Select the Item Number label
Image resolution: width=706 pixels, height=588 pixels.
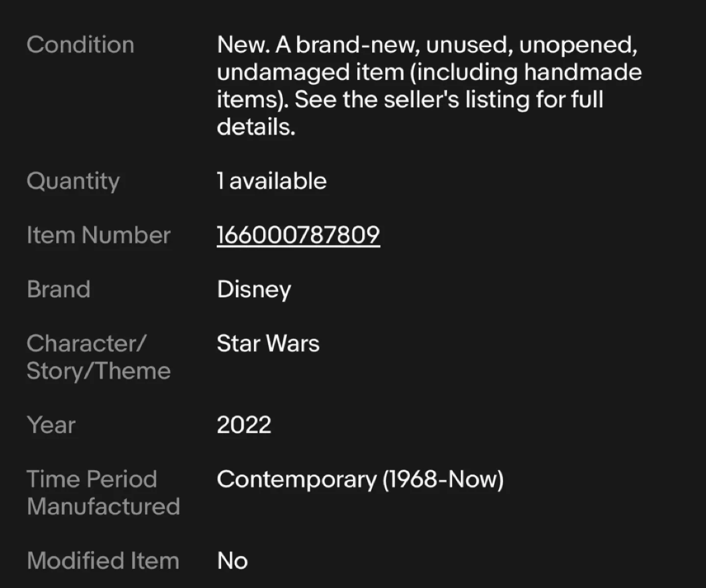99,235
